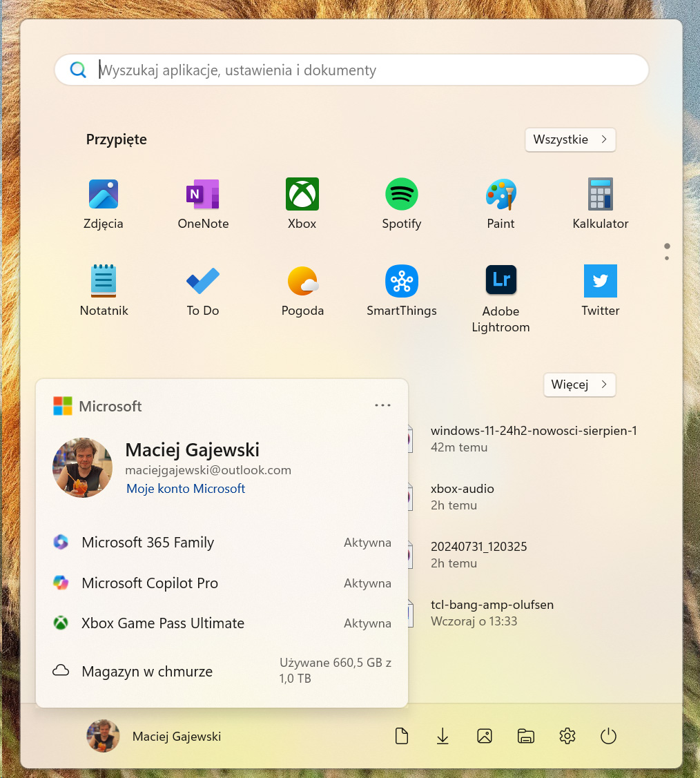Open Magazyn w chmurze storage row
Image resolution: width=700 pixels, height=778 pixels.
222,671
